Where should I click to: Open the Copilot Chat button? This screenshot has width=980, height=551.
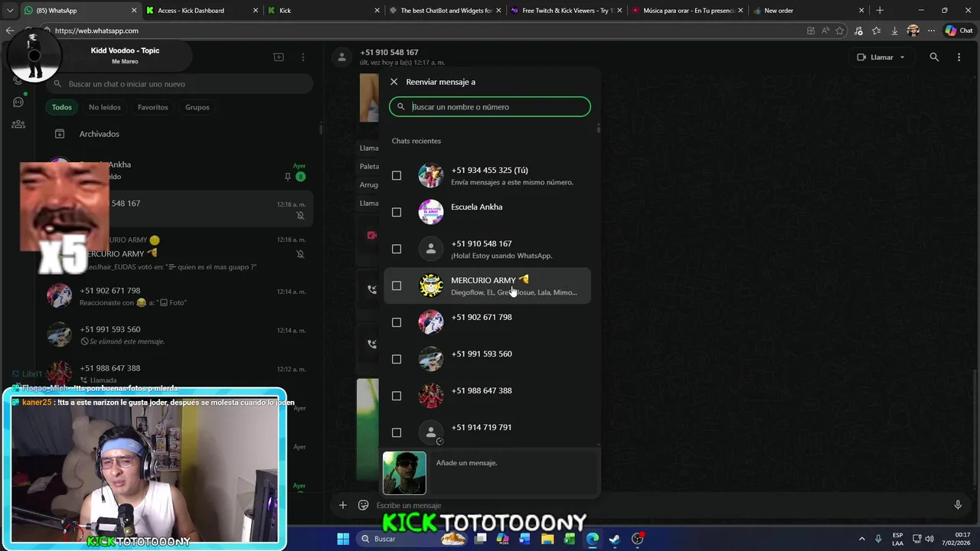pos(959,31)
